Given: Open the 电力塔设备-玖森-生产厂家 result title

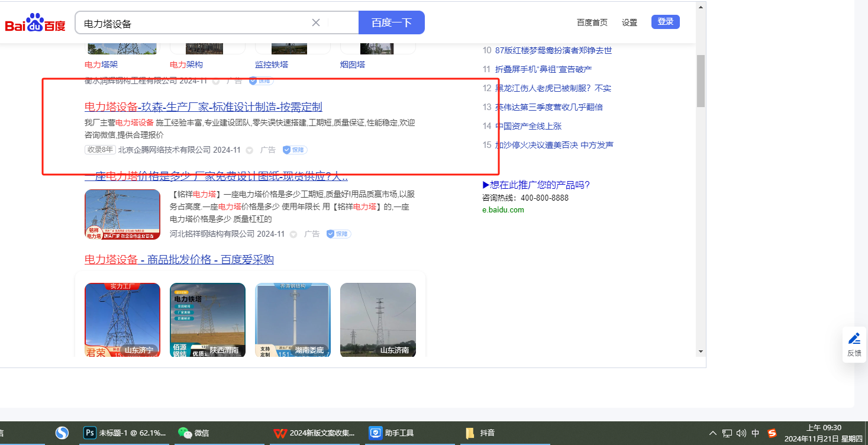Looking at the screenshot, I should click(204, 107).
